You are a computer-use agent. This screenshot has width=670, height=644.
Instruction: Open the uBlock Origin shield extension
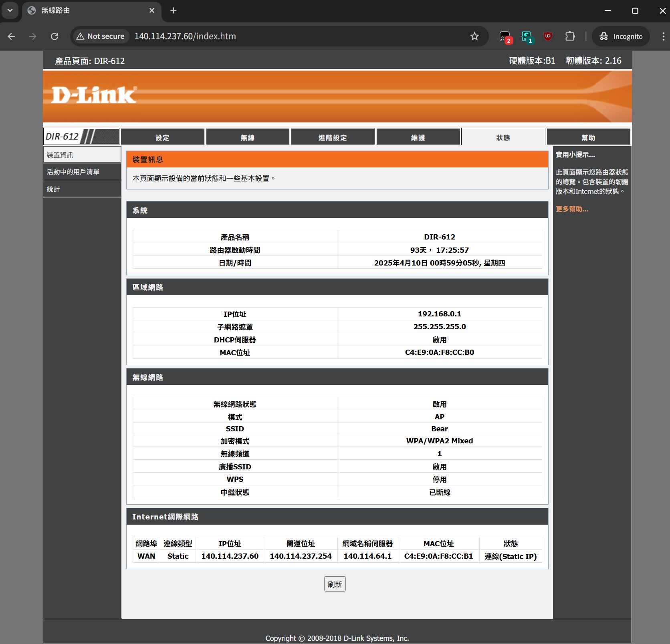tap(548, 36)
